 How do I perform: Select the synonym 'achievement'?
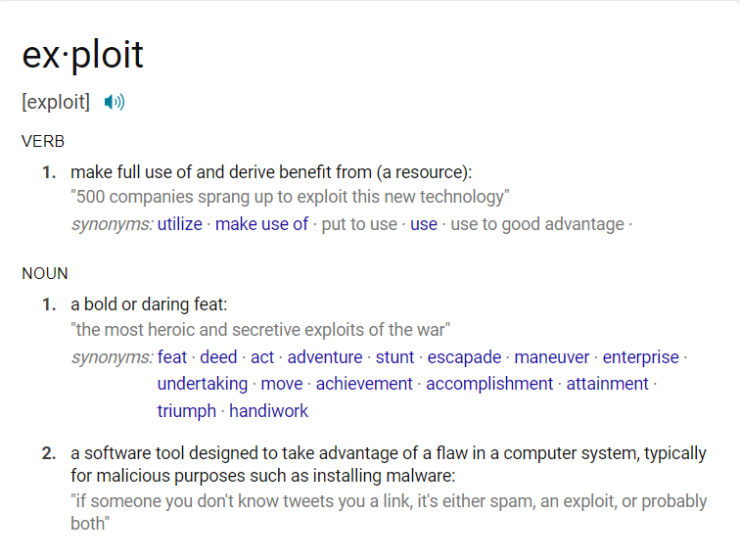[364, 384]
